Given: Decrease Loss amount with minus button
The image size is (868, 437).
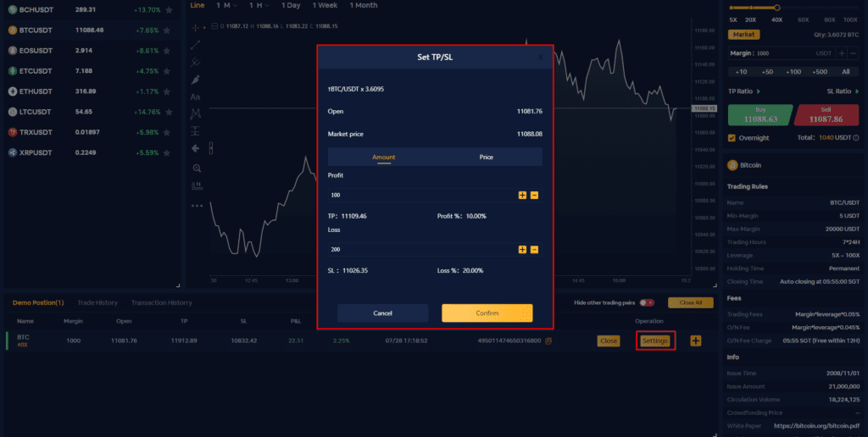Looking at the screenshot, I should (x=534, y=250).
